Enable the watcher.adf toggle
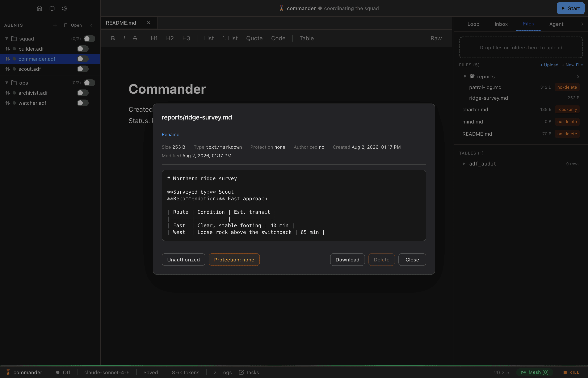Screen dimensions: 588x378 pyautogui.click(x=83, y=103)
